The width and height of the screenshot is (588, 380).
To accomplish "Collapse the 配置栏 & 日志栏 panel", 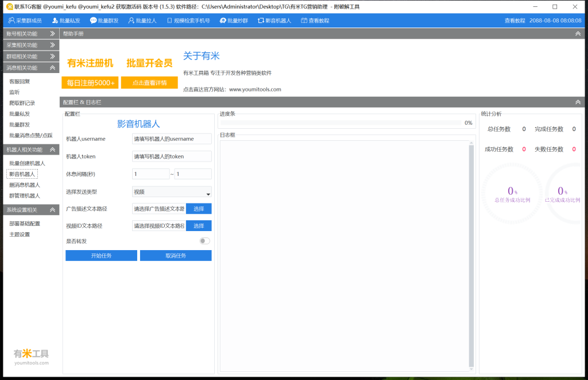I will pos(578,102).
